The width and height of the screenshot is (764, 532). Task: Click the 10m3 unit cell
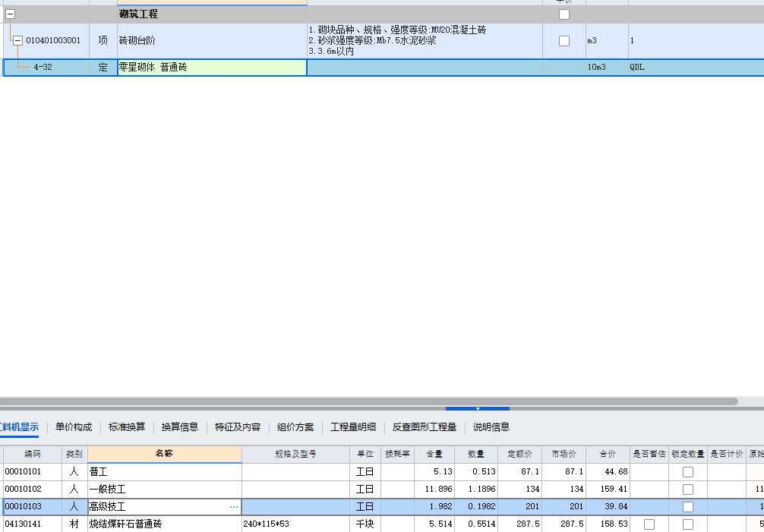607,68
